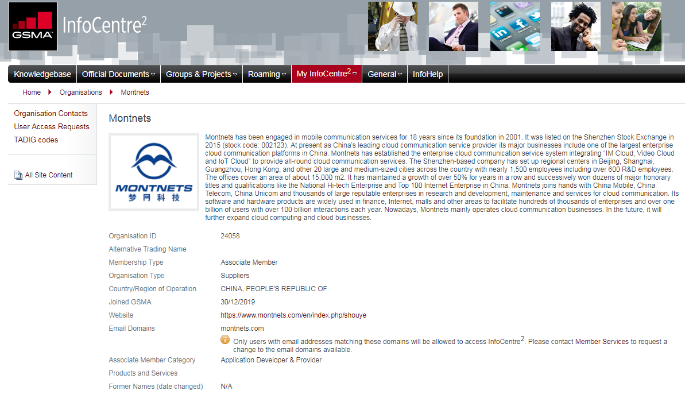Expand the Official Documents dropdown menu

click(118, 74)
